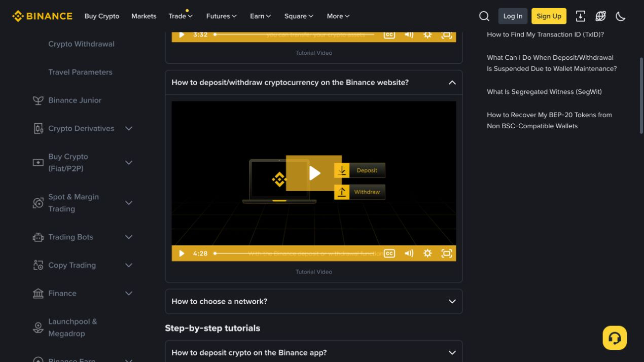Toggle captions on the 3:32 video
Screen dimensions: 644x362
click(x=389, y=34)
